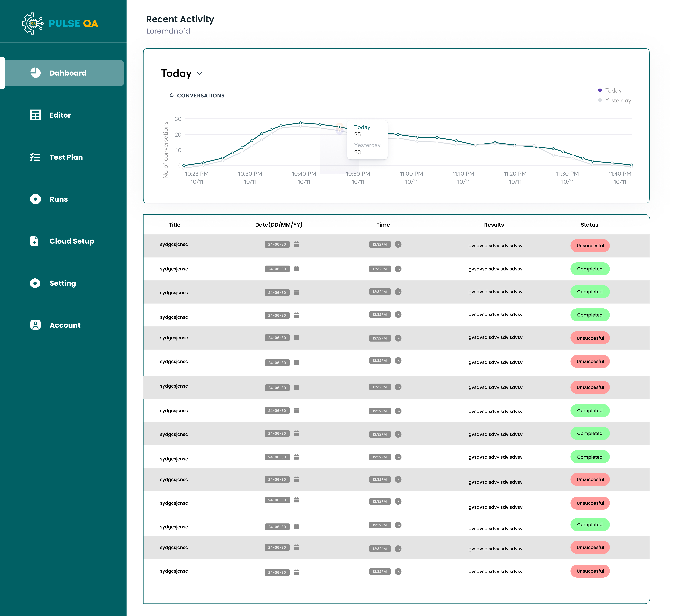This screenshot has width=676, height=616.
Task: Click the Today dropdown label
Action: 176,73
